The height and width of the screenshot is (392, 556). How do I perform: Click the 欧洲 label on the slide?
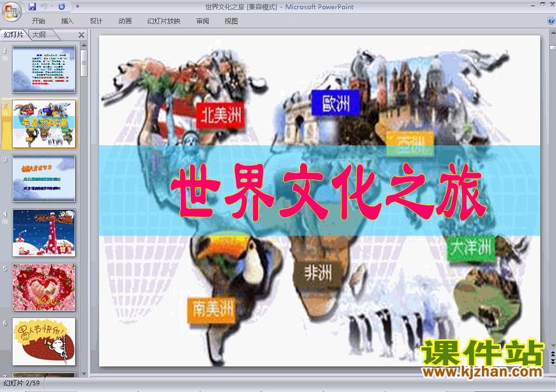point(336,103)
